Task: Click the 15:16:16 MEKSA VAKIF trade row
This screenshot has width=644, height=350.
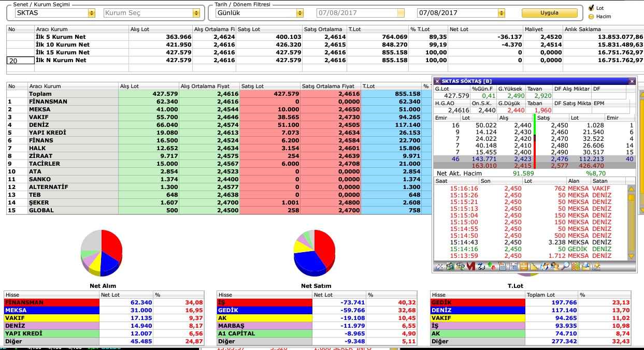Action: (530, 188)
